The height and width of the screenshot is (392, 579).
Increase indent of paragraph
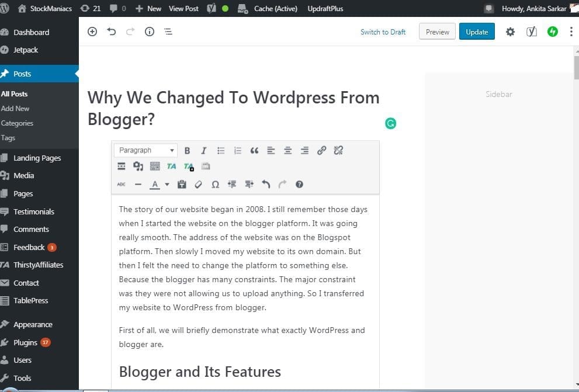[249, 184]
